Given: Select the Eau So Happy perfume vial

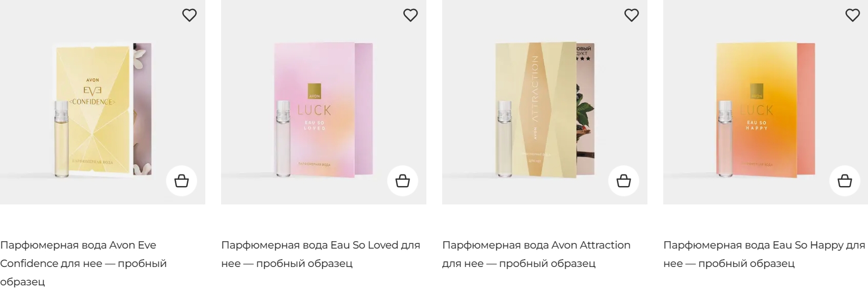Looking at the screenshot, I should (725, 138).
